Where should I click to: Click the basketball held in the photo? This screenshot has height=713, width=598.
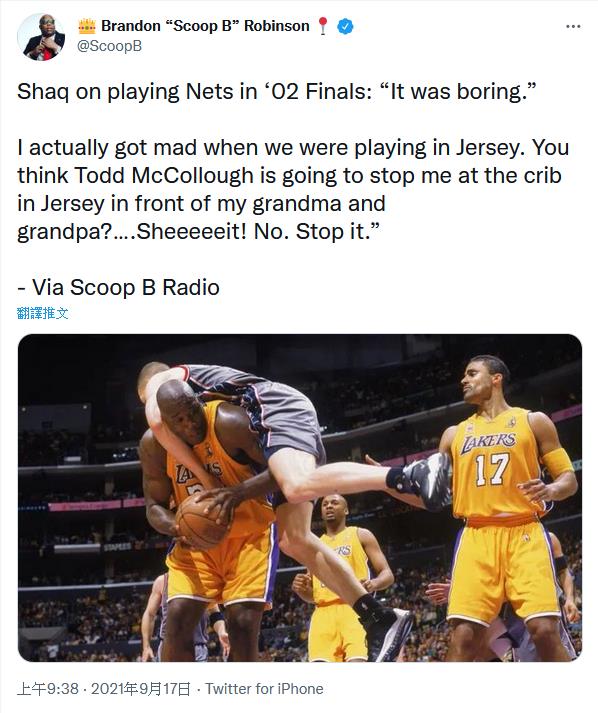point(200,521)
